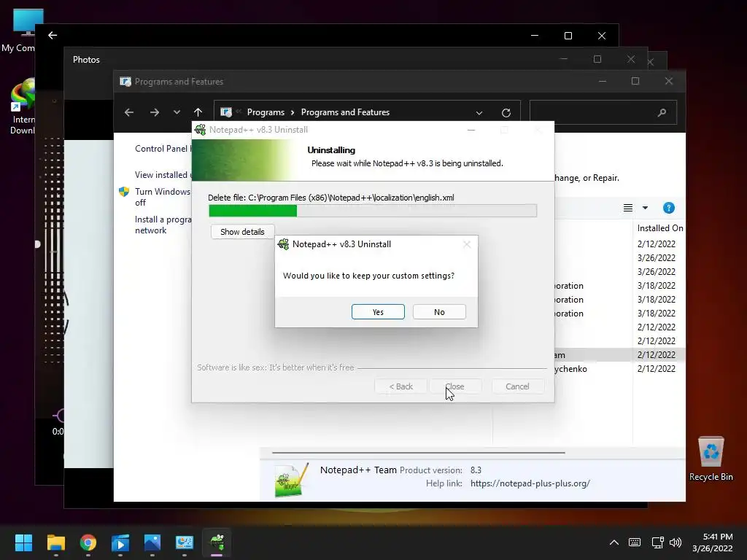Open the Control Panel Home link

pos(163,149)
